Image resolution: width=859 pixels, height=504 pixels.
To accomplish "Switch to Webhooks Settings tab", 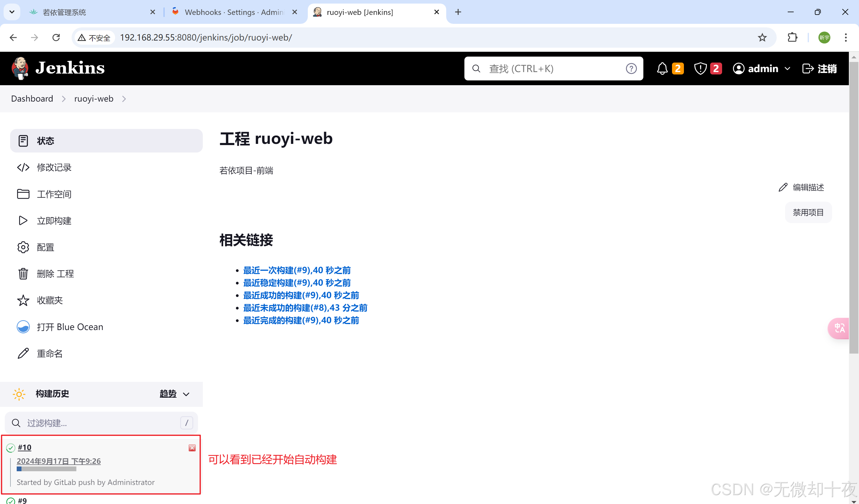I will tap(234, 12).
